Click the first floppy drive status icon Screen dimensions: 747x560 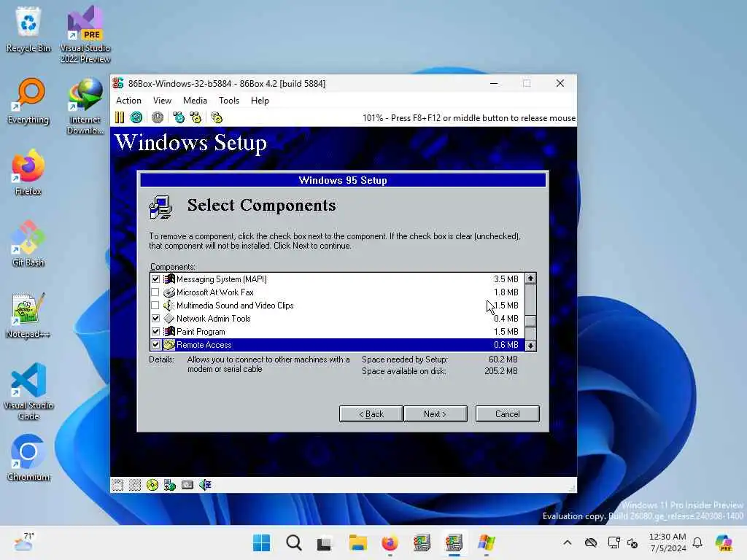(117, 485)
